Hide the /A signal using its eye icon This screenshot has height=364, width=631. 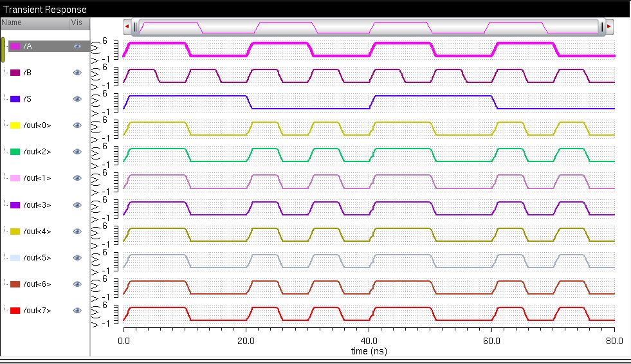pyautogui.click(x=77, y=46)
